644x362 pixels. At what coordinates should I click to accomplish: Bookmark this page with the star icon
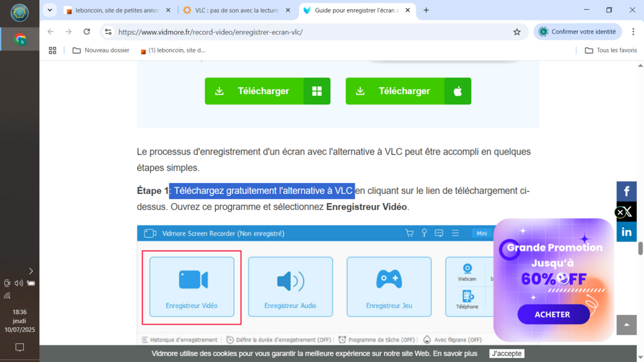click(516, 32)
